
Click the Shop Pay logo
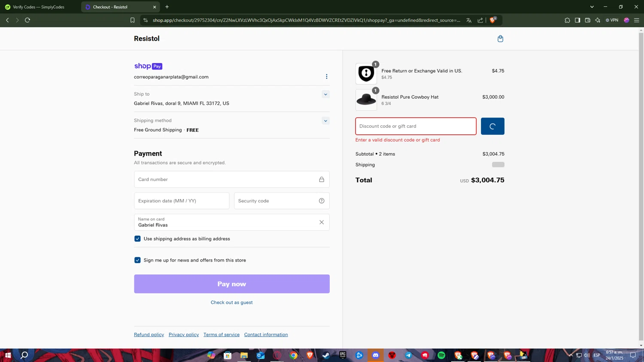[x=148, y=66]
